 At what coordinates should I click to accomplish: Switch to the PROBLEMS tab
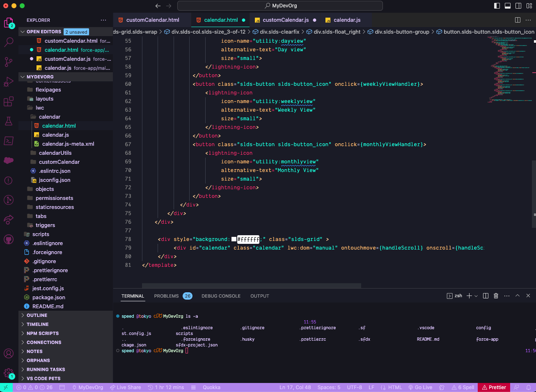pyautogui.click(x=166, y=296)
